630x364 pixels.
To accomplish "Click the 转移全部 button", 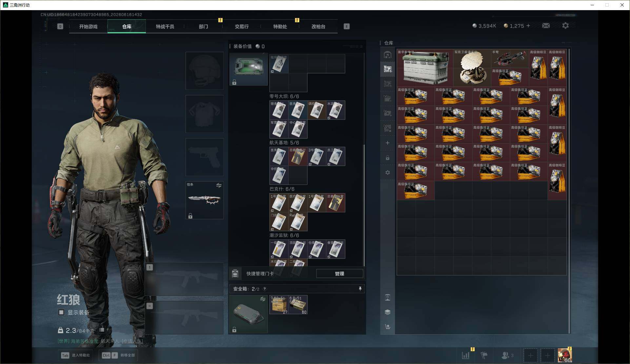I will pyautogui.click(x=118, y=355).
